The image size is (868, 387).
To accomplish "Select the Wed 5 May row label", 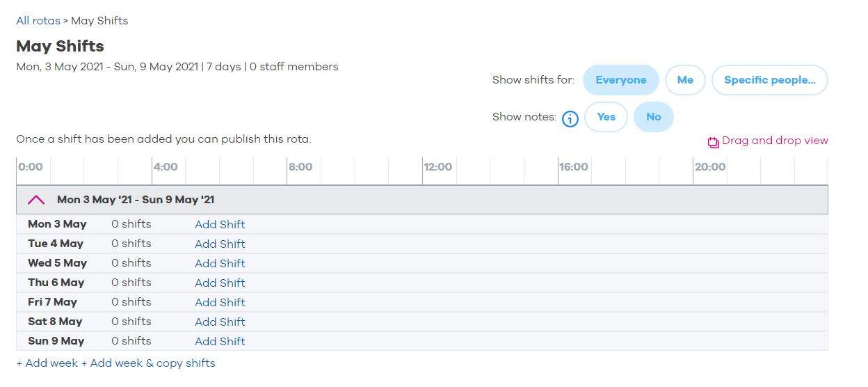I will [57, 263].
